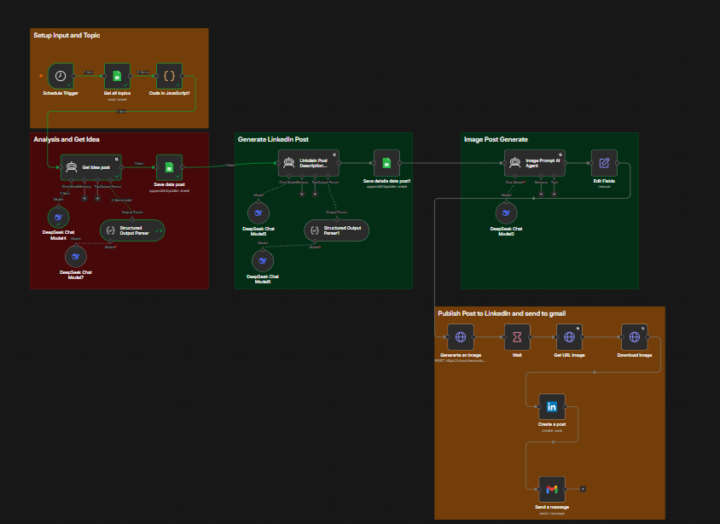This screenshot has width=720, height=524.
Task: Select the Edit Fields node
Action: click(x=604, y=163)
